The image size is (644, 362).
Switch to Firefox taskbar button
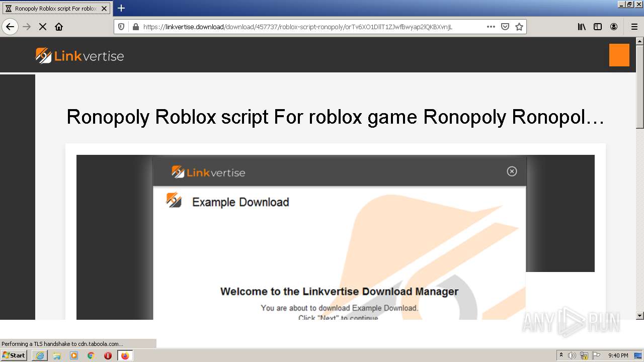tap(125, 355)
